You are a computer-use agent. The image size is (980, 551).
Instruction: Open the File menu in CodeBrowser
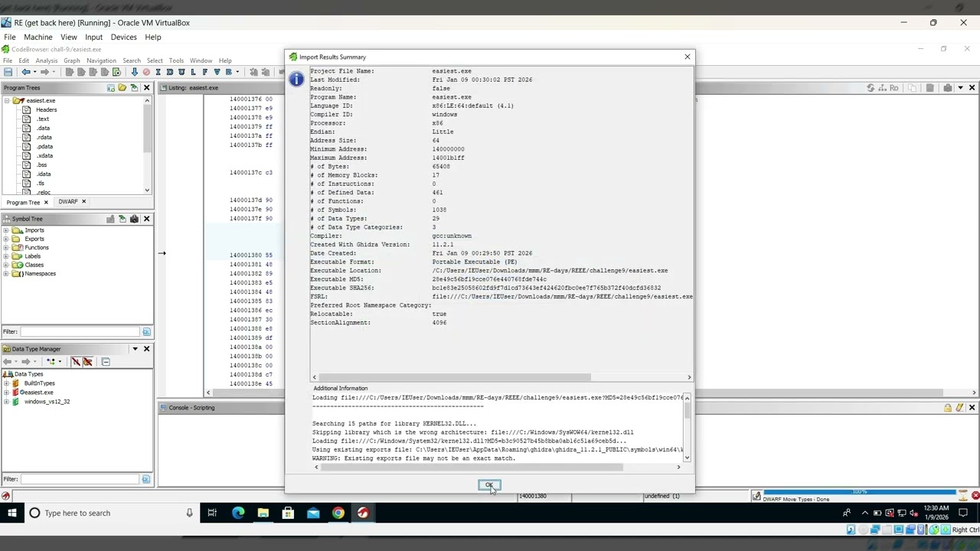[x=7, y=60]
